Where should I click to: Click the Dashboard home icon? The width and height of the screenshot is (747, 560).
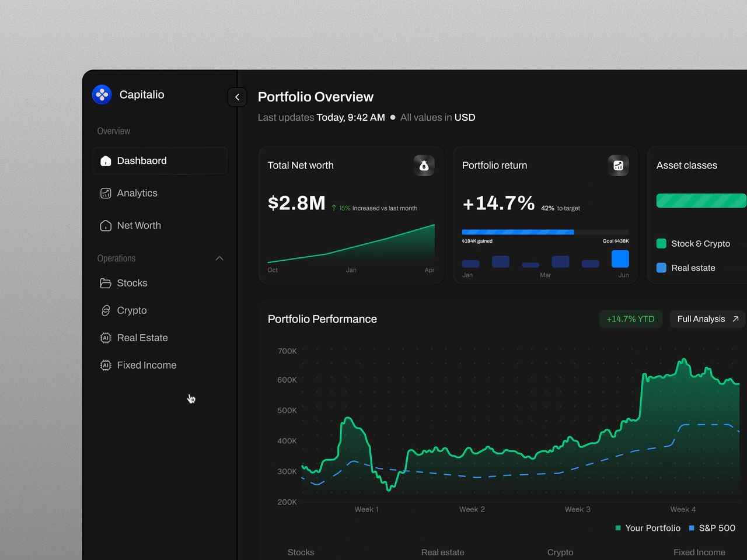(x=106, y=161)
